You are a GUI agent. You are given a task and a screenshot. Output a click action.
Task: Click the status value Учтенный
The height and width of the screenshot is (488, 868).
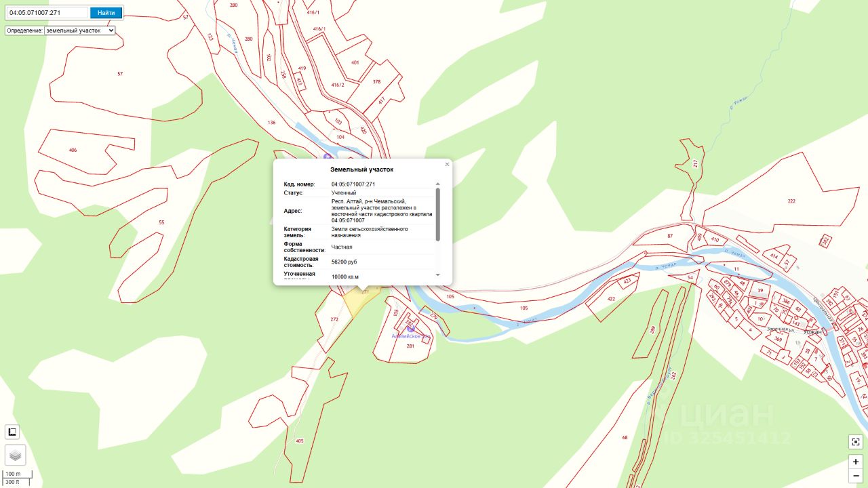pos(344,193)
